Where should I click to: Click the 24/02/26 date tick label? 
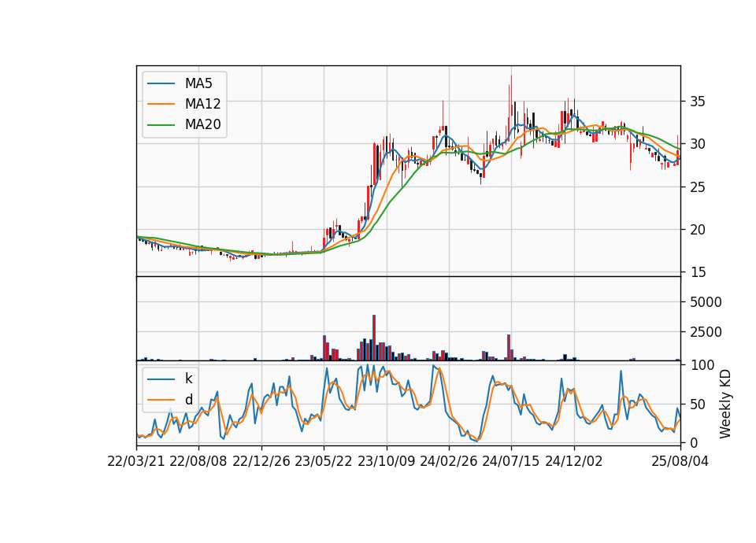(448, 461)
